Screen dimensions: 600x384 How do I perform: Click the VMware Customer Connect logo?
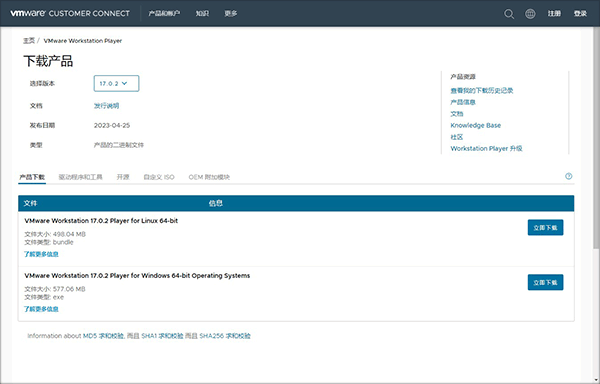pos(70,13)
